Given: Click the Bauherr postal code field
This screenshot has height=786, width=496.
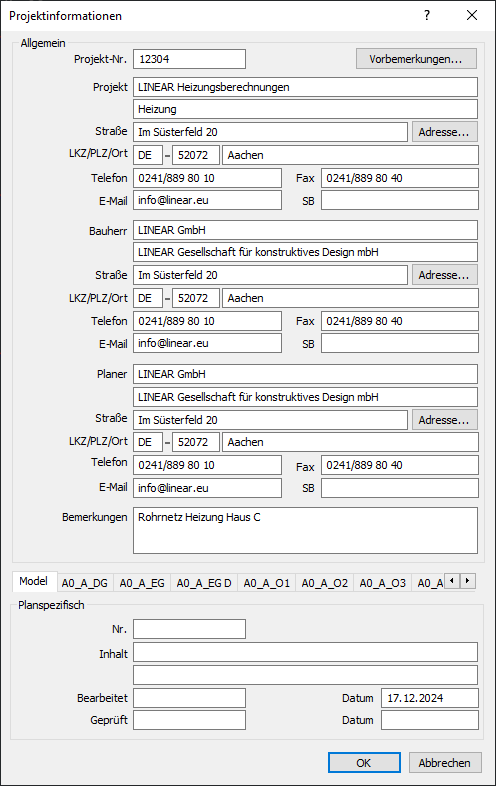Looking at the screenshot, I should [x=196, y=298].
